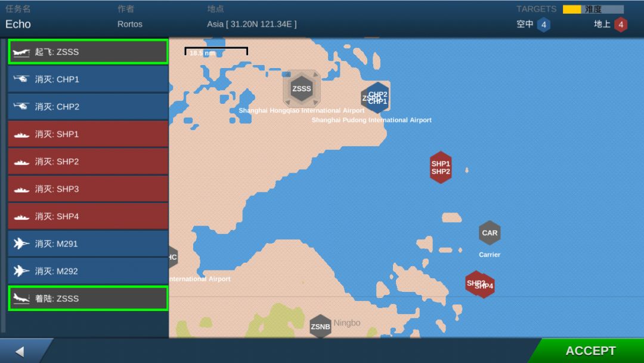Click the red SHP3 SHP4 hexagon marker

479,284
